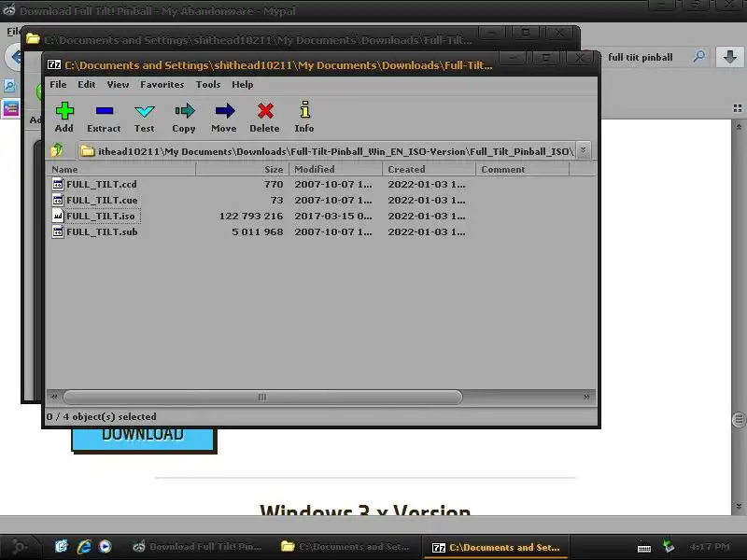Open the Favorites menu
Viewport: 747px width, 560px height.
pos(162,84)
